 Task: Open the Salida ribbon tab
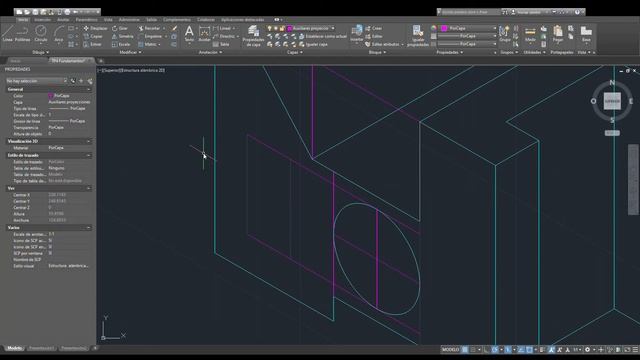pyautogui.click(x=151, y=20)
